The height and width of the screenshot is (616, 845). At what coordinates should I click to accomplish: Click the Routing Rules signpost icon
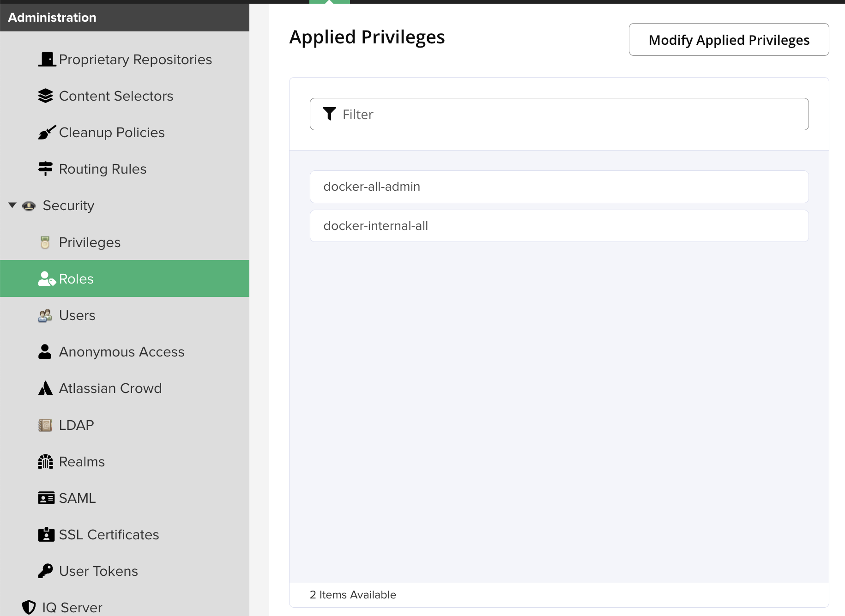45,169
